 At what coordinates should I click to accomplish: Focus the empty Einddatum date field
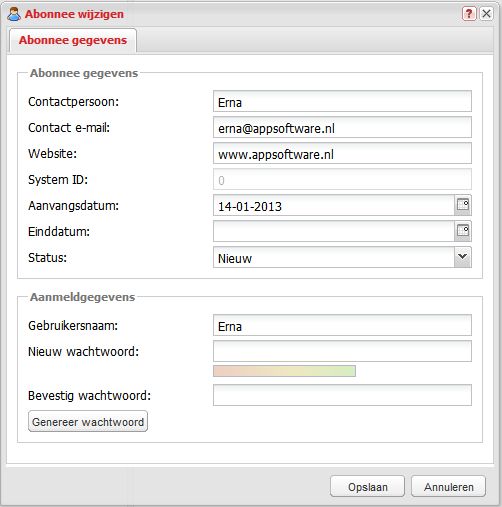pyautogui.click(x=334, y=231)
